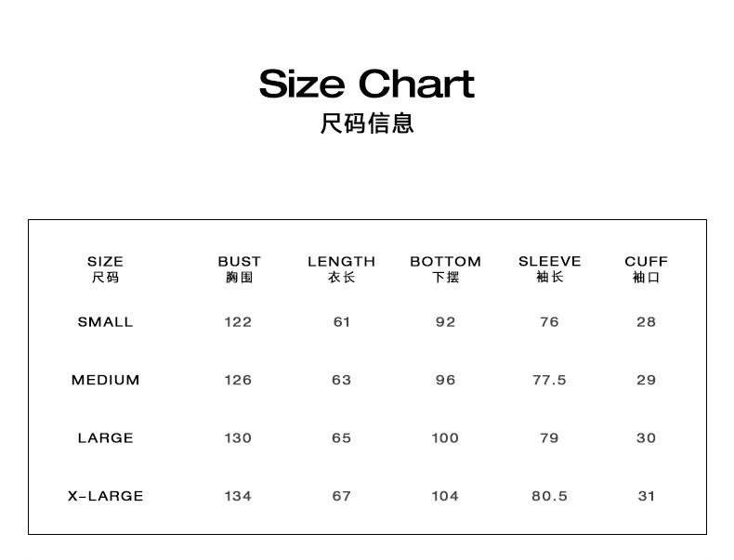Click the Size Chart title
The height and width of the screenshot is (560, 734).
coord(367,84)
